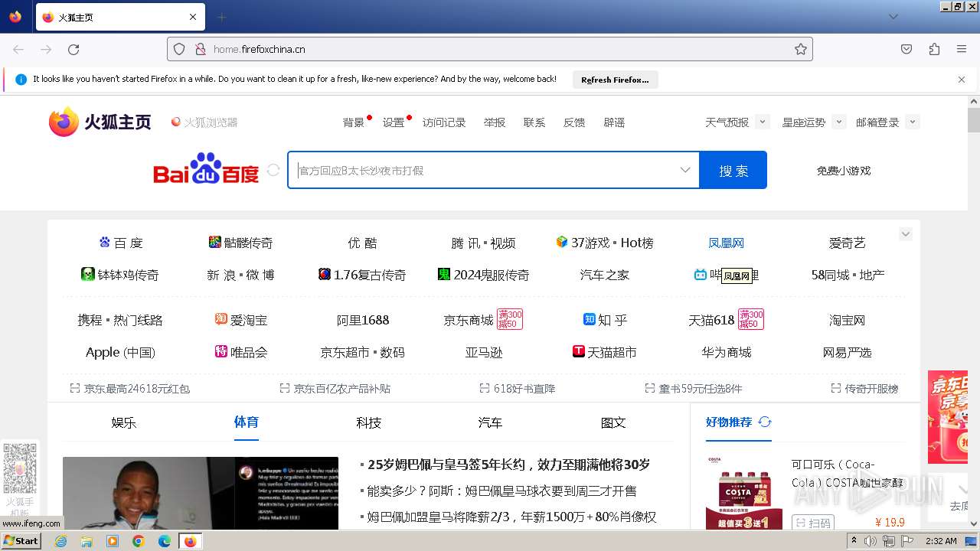This screenshot has height=551, width=980.
Task: Click the insecure-connection lock icon
Action: pyautogui.click(x=201, y=49)
